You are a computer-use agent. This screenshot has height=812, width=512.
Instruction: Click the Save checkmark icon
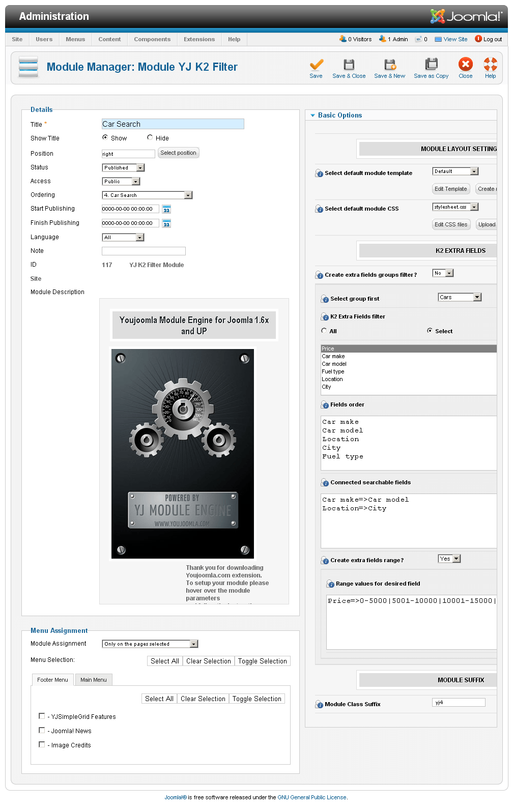[x=316, y=65]
